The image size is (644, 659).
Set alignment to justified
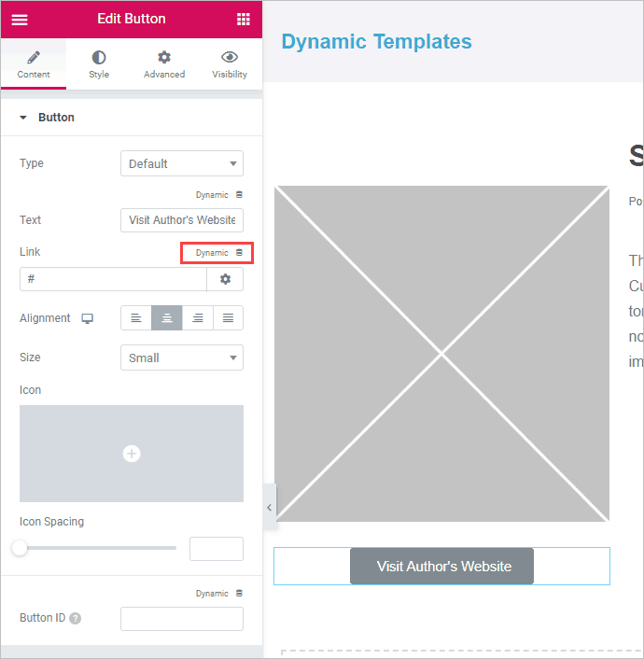click(228, 318)
